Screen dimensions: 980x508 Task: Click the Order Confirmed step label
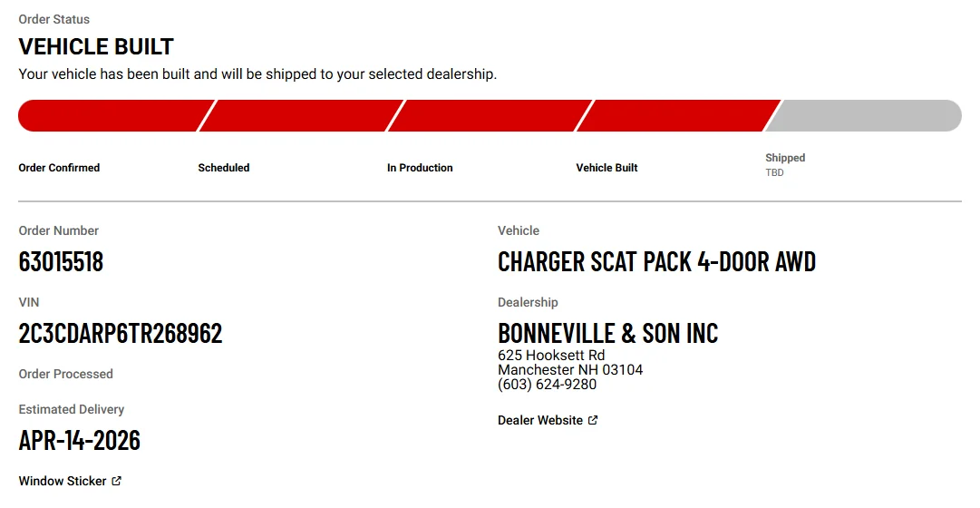pos(59,168)
